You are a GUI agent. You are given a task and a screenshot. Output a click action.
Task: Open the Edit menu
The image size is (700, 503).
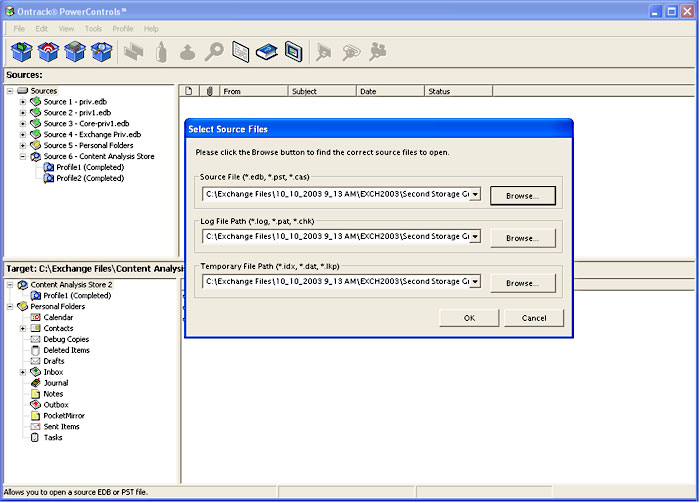point(42,29)
